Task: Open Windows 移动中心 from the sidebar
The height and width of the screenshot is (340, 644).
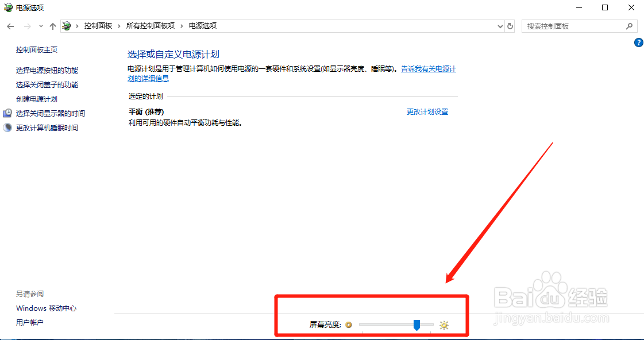Action: (x=46, y=308)
